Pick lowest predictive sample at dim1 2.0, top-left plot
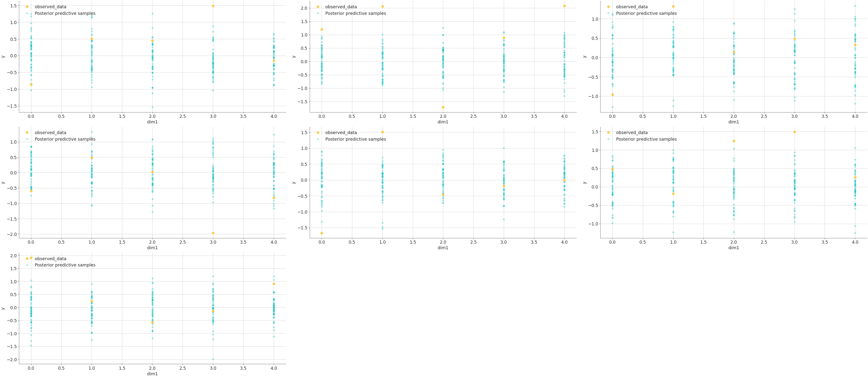868x377 pixels. pos(152,107)
